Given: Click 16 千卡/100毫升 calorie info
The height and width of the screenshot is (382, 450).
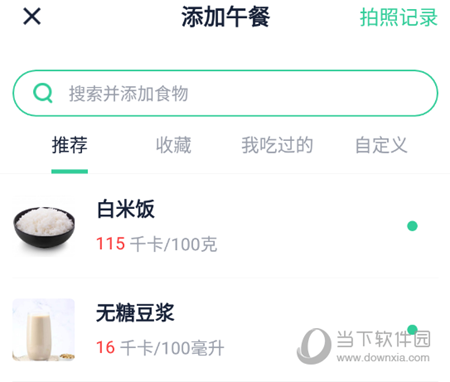Looking at the screenshot, I should (160, 348).
